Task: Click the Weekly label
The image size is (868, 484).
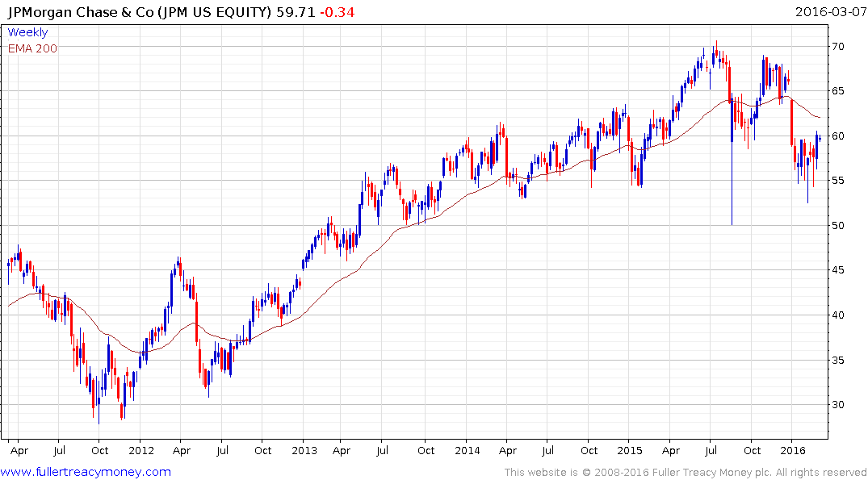Action: coord(27,32)
